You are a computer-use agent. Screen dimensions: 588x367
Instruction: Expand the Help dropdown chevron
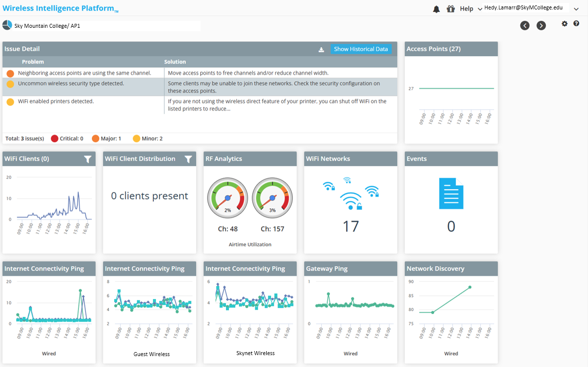tap(480, 9)
